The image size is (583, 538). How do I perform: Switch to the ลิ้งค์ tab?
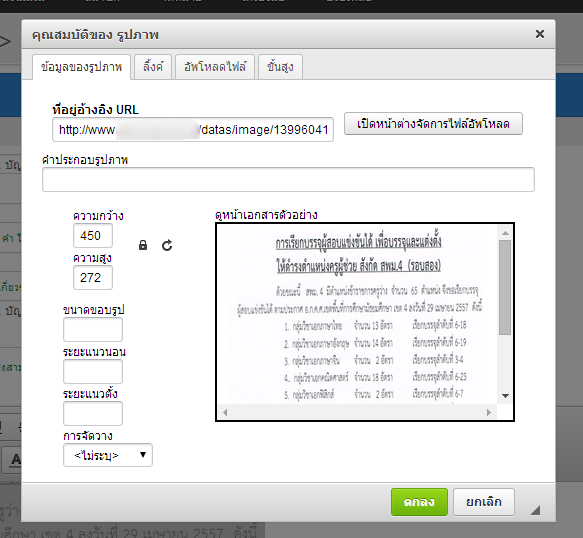point(153,67)
